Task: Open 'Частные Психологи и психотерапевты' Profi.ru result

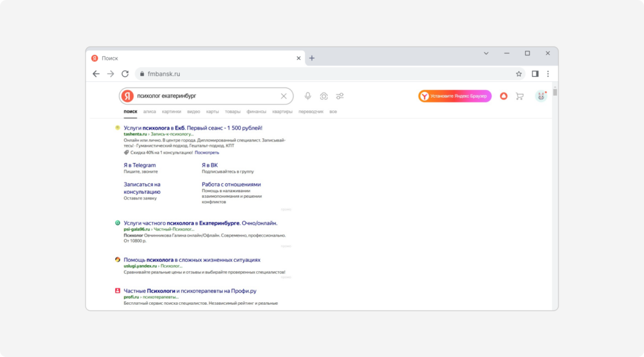Action: point(190,291)
